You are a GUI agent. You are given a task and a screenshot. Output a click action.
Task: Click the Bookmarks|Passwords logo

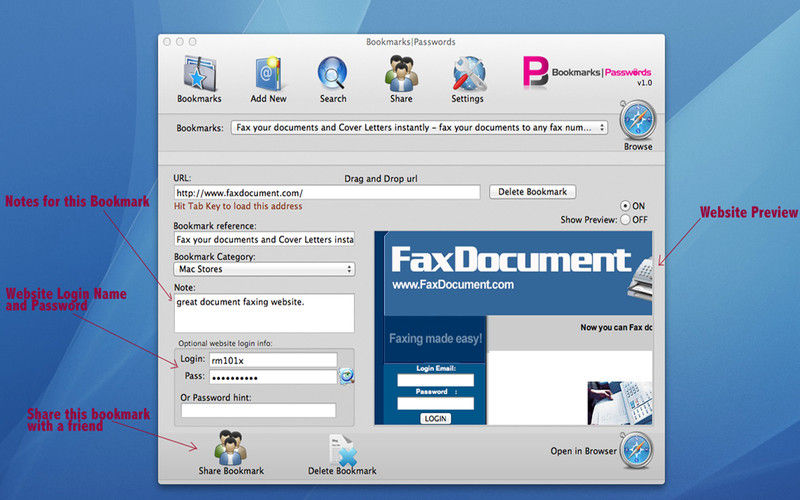point(587,72)
